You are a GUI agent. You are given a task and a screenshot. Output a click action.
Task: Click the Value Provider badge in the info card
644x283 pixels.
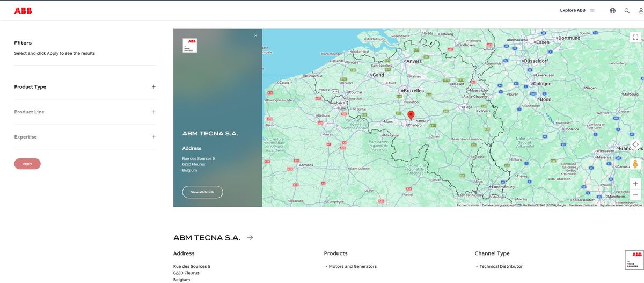pos(190,45)
